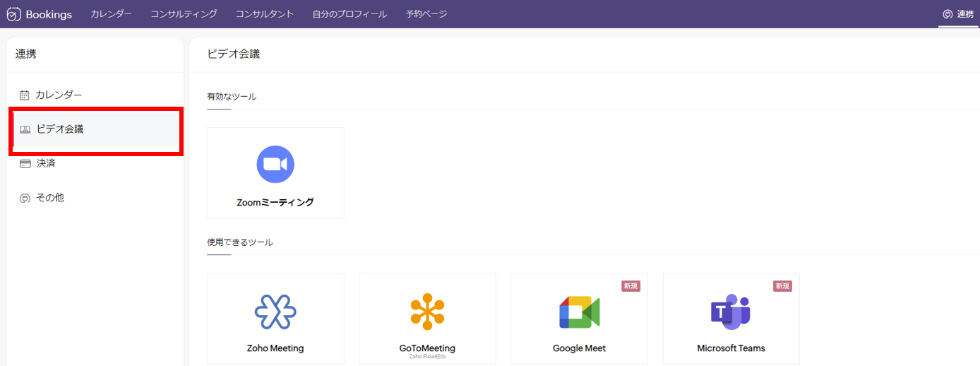Open the コンサルティング top menu
The image size is (980, 366).
pos(184,14)
